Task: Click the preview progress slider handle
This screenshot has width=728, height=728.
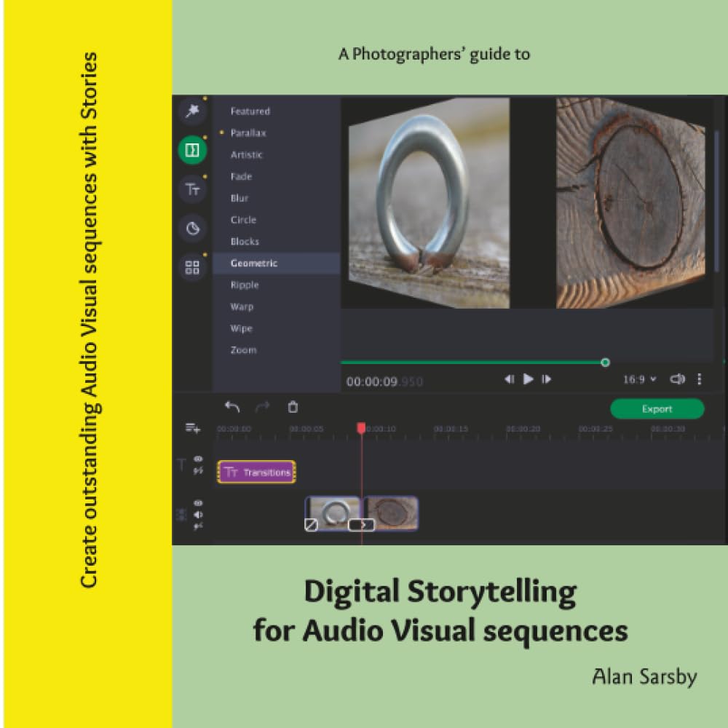Action: (605, 362)
